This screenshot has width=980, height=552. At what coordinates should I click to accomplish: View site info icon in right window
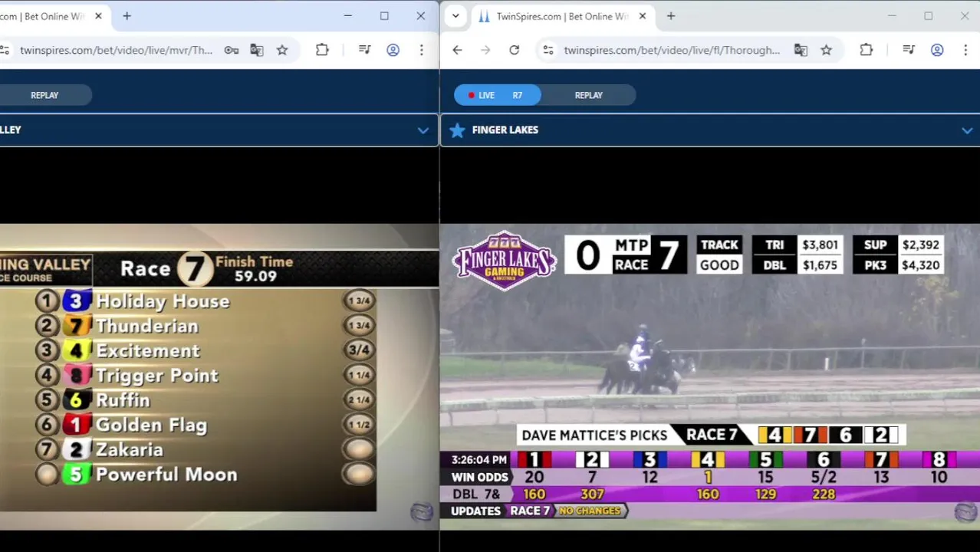point(548,50)
